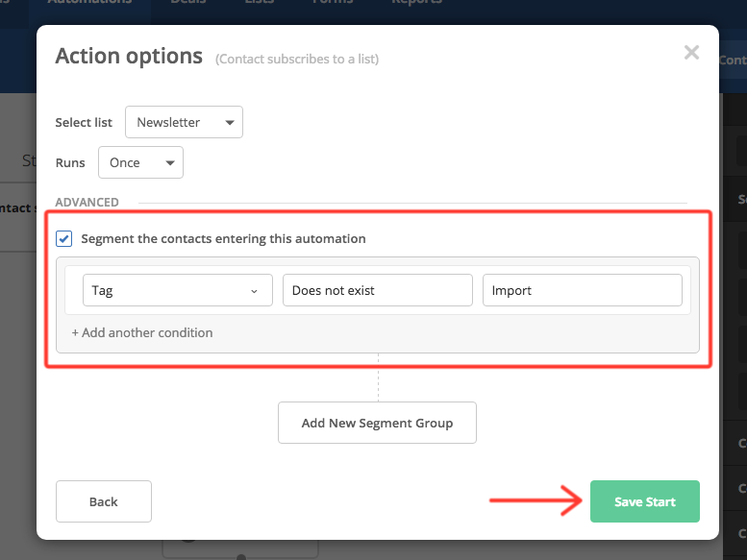Click the caret arrow on Once dropdown

(x=170, y=163)
